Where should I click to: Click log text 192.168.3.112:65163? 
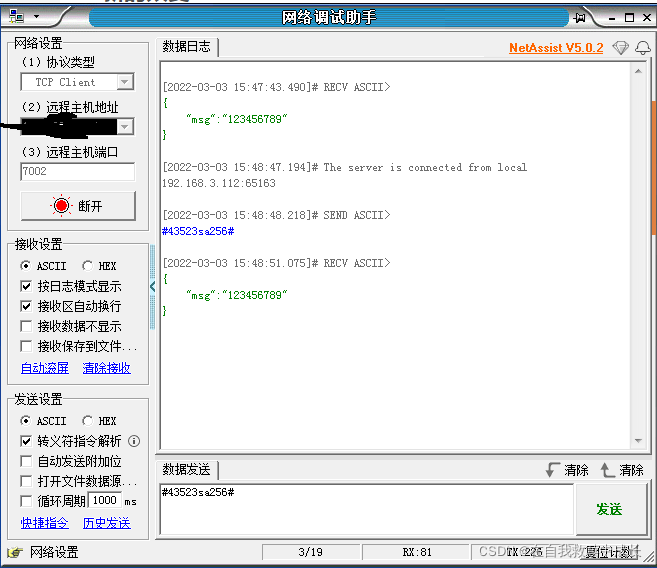[x=219, y=183]
